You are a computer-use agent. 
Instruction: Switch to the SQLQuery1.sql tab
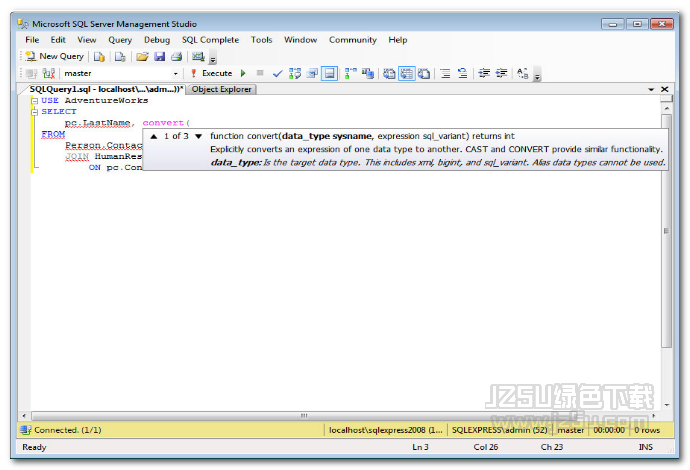click(x=106, y=89)
